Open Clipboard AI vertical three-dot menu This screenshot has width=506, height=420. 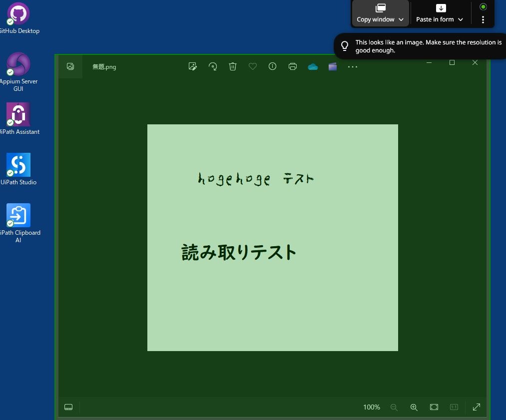(x=483, y=19)
